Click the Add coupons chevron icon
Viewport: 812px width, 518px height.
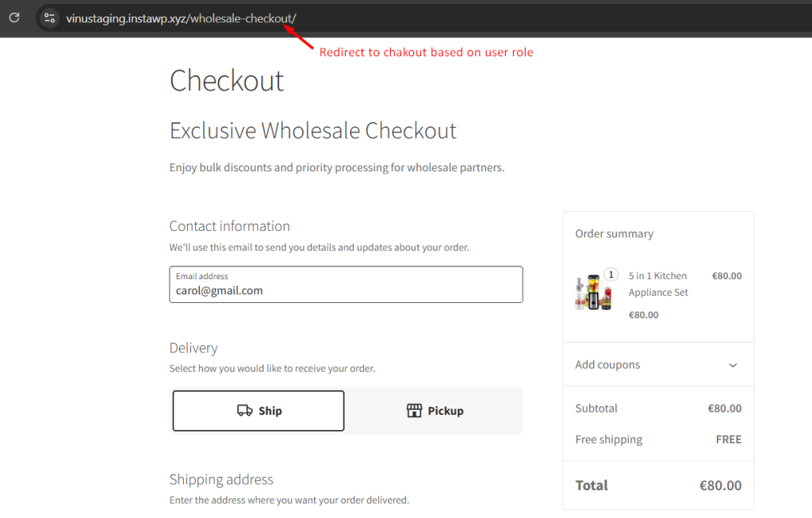click(733, 364)
